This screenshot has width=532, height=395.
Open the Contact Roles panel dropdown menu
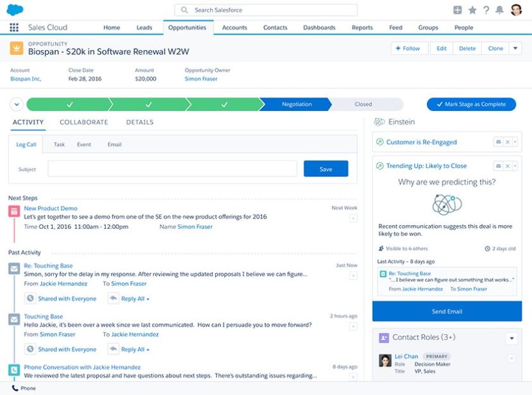511,337
